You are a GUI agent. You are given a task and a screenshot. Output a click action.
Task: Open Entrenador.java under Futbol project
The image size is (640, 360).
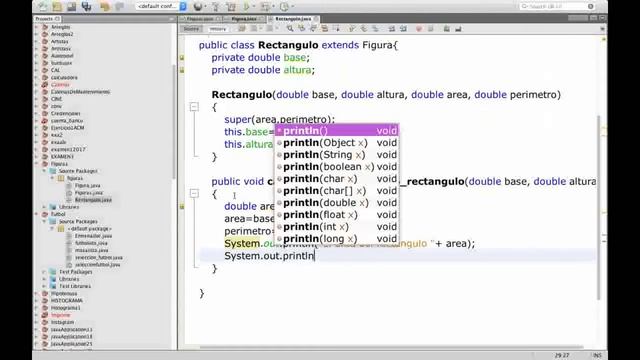pyautogui.click(x=93, y=236)
